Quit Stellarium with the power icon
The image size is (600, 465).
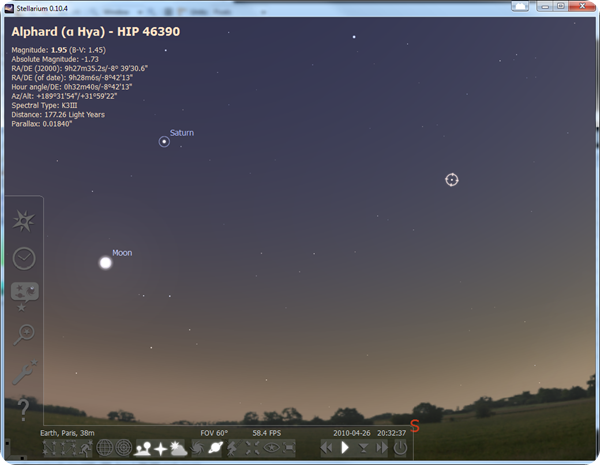[400, 447]
